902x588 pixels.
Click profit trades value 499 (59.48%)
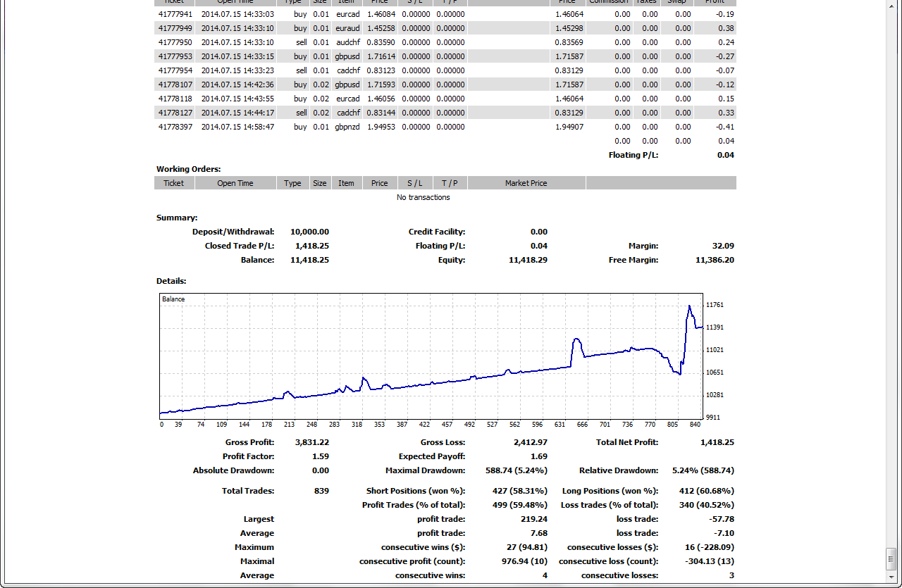(520, 505)
